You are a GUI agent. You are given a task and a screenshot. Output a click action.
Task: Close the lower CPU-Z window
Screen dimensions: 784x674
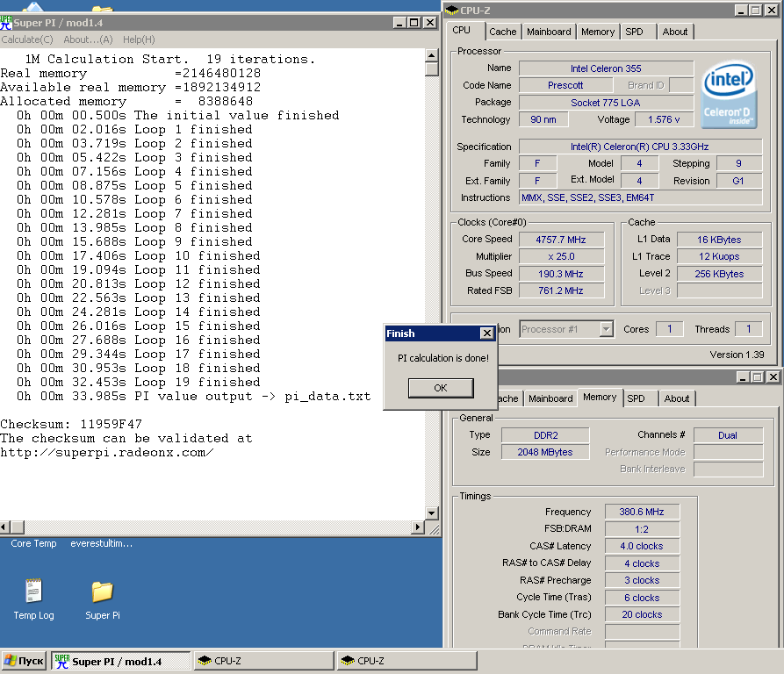click(x=773, y=377)
